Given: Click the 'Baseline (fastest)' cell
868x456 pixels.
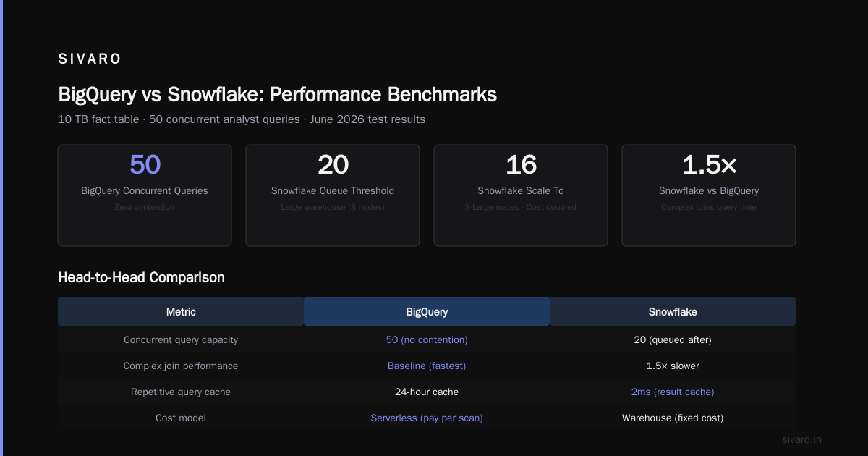Looking at the screenshot, I should coord(427,366).
